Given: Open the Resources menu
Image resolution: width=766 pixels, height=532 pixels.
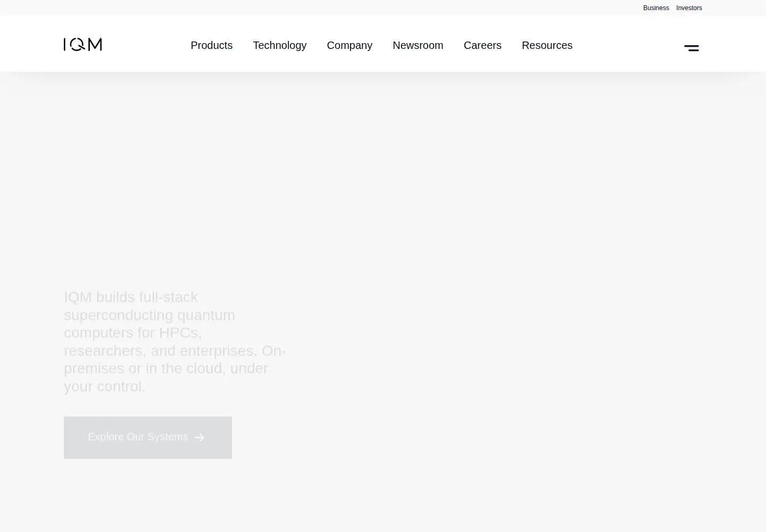Looking at the screenshot, I should tap(547, 45).
